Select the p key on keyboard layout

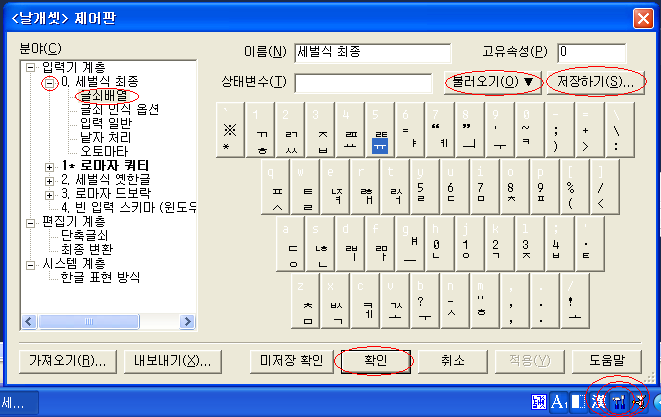point(545,187)
